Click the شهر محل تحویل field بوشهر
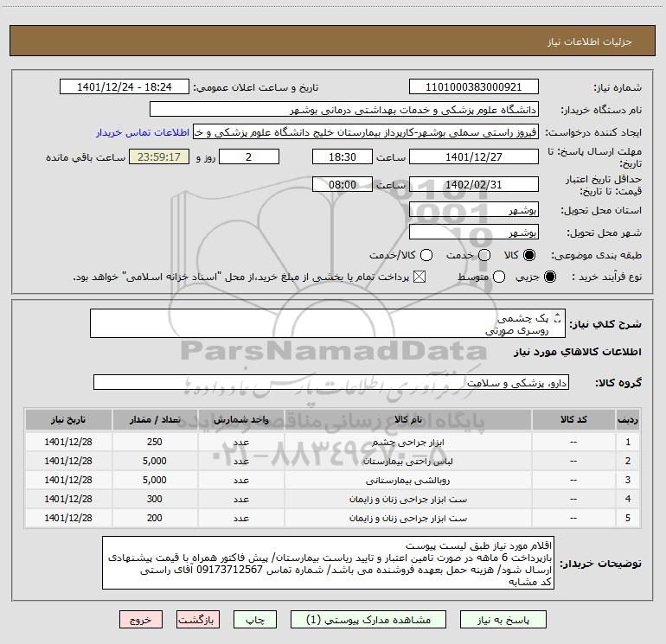 click(x=474, y=232)
